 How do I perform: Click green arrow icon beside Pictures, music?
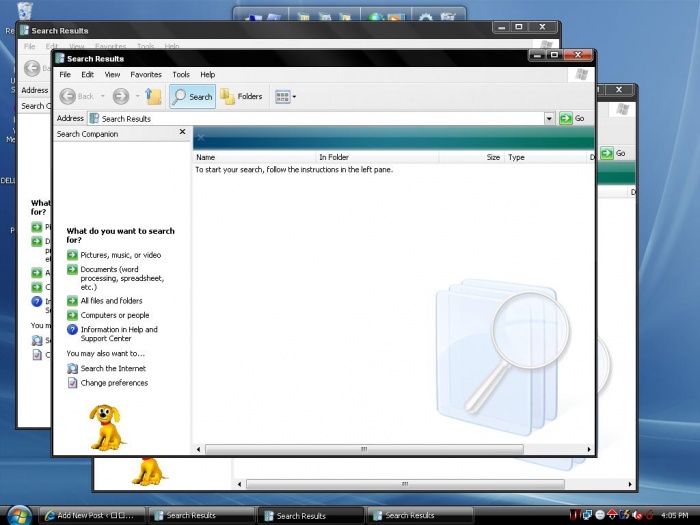pos(72,255)
